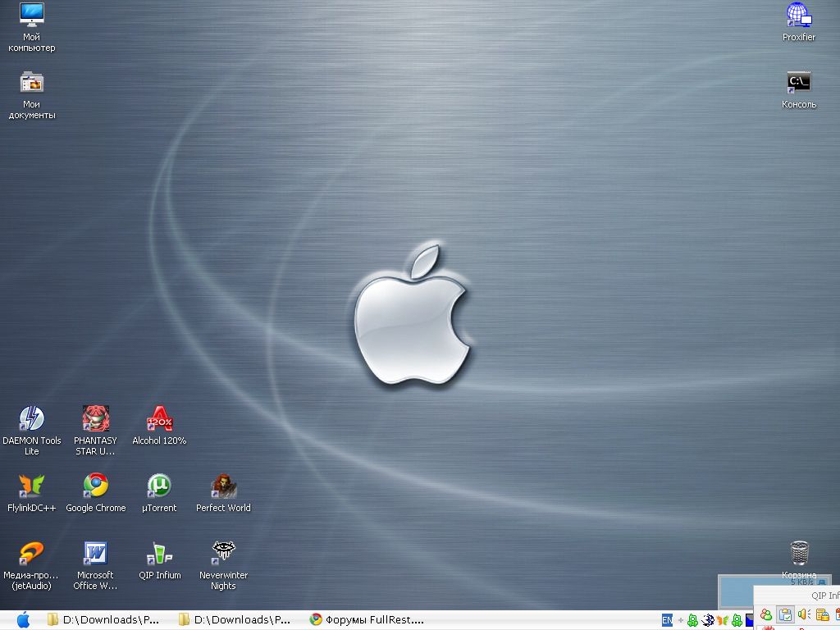Image resolution: width=840 pixels, height=630 pixels.
Task: Select the DAEMON Tools Lite shortcut
Action: coord(32,431)
